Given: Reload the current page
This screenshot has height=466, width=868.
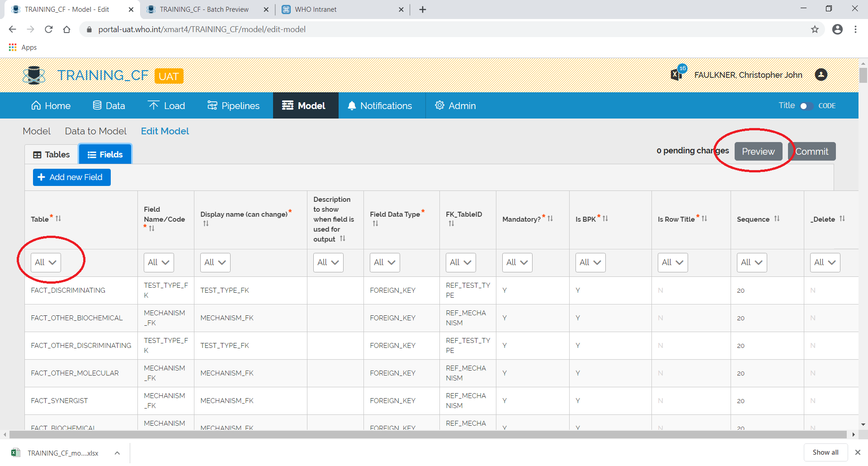Looking at the screenshot, I should [49, 29].
